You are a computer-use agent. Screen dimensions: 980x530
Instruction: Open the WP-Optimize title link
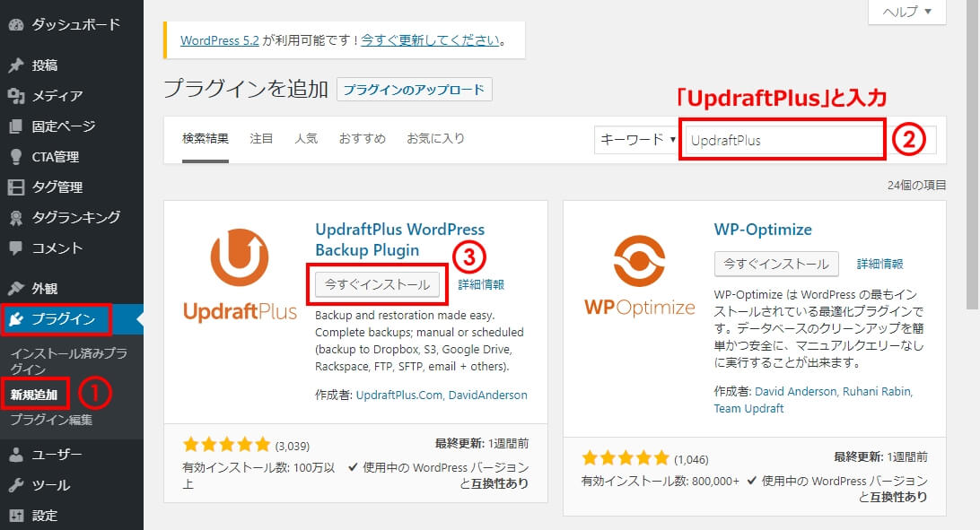pyautogui.click(x=763, y=229)
